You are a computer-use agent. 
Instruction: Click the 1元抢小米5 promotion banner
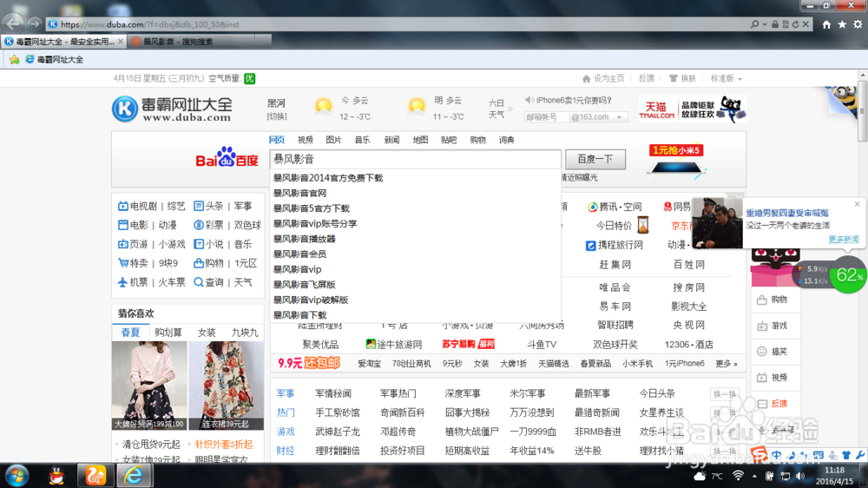click(675, 162)
